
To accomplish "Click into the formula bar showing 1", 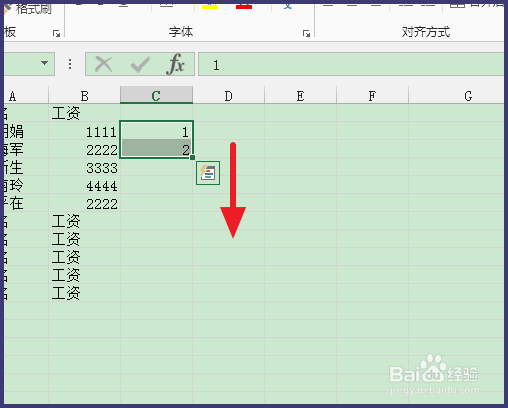I will 351,64.
